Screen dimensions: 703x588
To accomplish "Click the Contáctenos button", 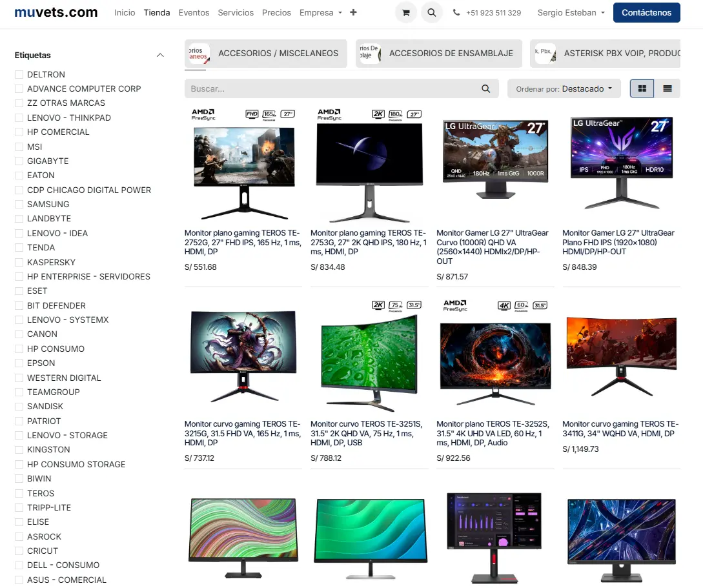I will pyautogui.click(x=646, y=12).
